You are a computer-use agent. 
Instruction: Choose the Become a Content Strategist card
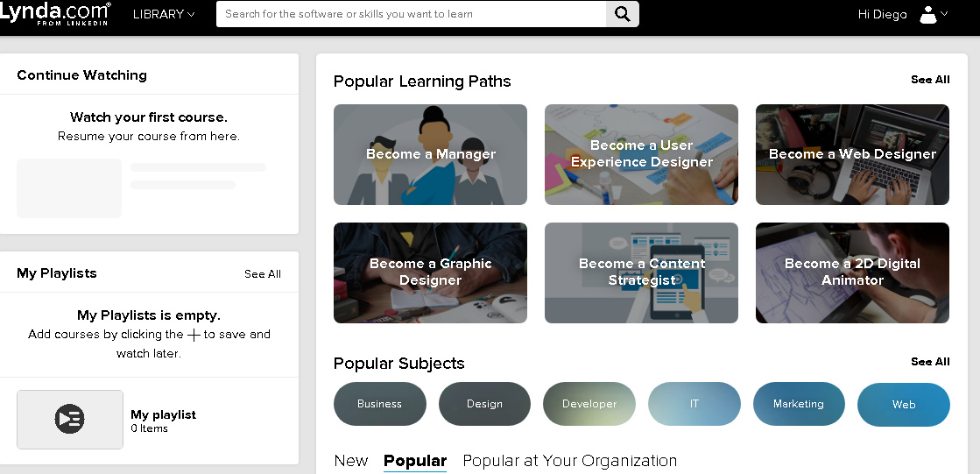coord(641,272)
